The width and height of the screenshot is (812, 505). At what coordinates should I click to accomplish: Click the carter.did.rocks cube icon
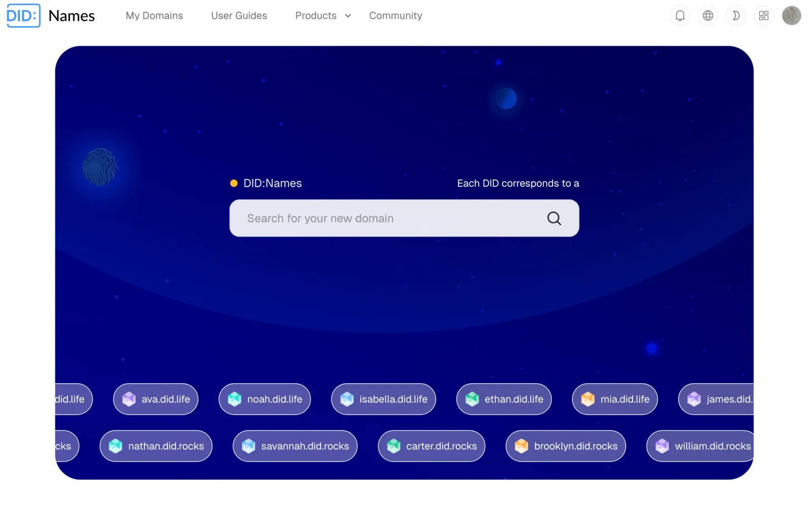[x=394, y=446]
